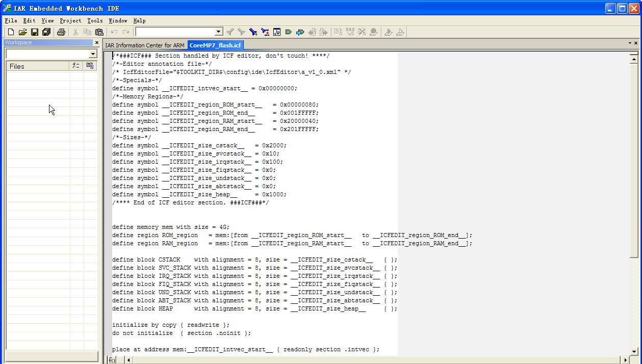Click the "__ICFEDIT_size_cstack__ = 0x2000;" line
Viewport: 642px width, 364px height.
[x=199, y=145]
